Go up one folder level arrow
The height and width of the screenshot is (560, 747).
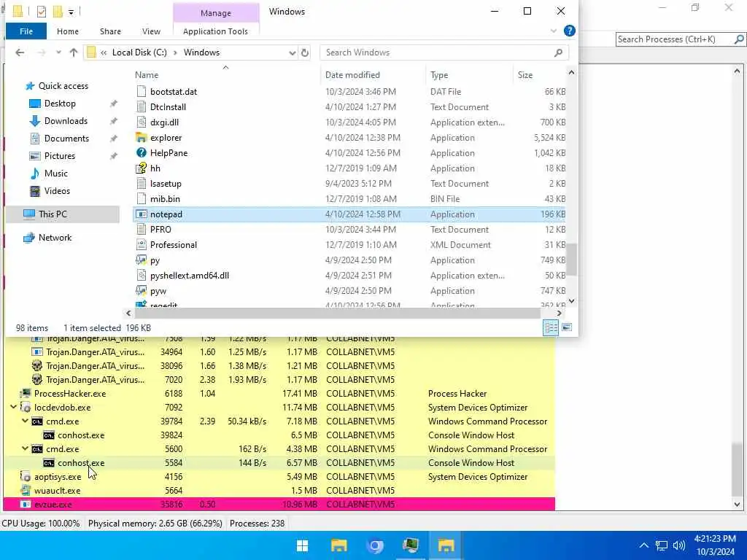pos(74,52)
